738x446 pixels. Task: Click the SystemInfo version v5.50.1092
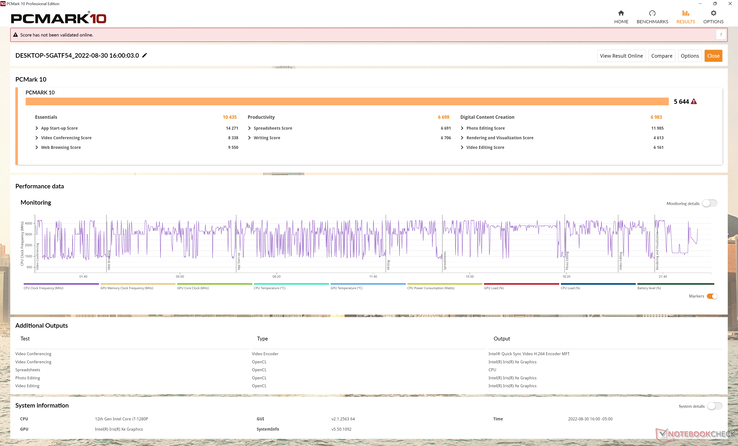(x=341, y=429)
